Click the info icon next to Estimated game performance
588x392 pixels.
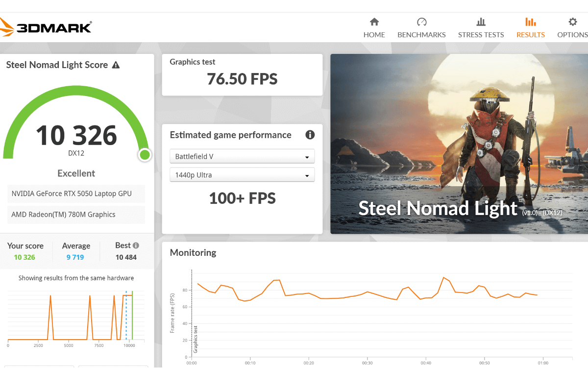(310, 135)
